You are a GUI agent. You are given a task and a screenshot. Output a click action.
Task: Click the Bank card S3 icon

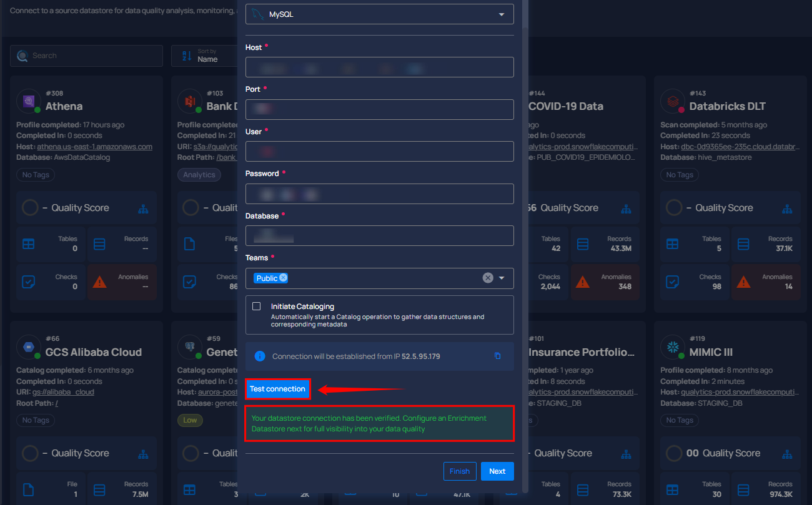[x=189, y=101]
